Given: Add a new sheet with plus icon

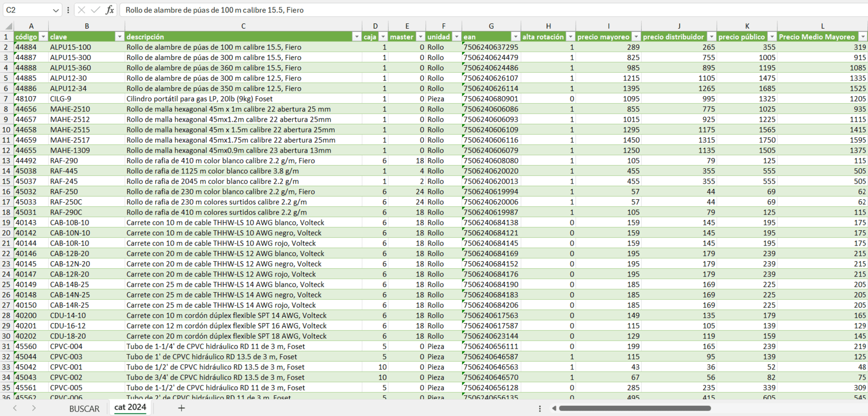Looking at the screenshot, I should [181, 408].
